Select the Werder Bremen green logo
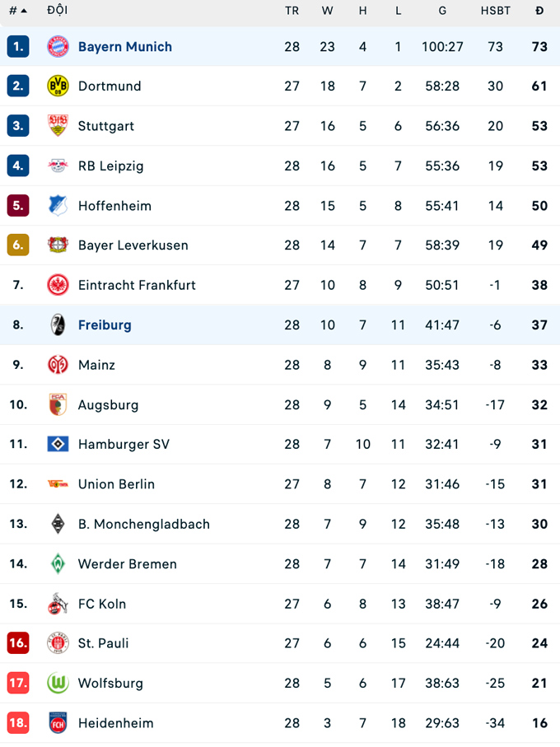 click(x=58, y=564)
